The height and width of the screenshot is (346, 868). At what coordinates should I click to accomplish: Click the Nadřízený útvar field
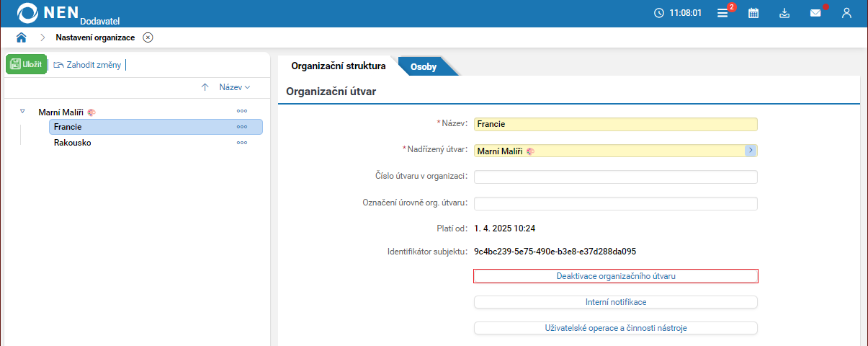609,151
